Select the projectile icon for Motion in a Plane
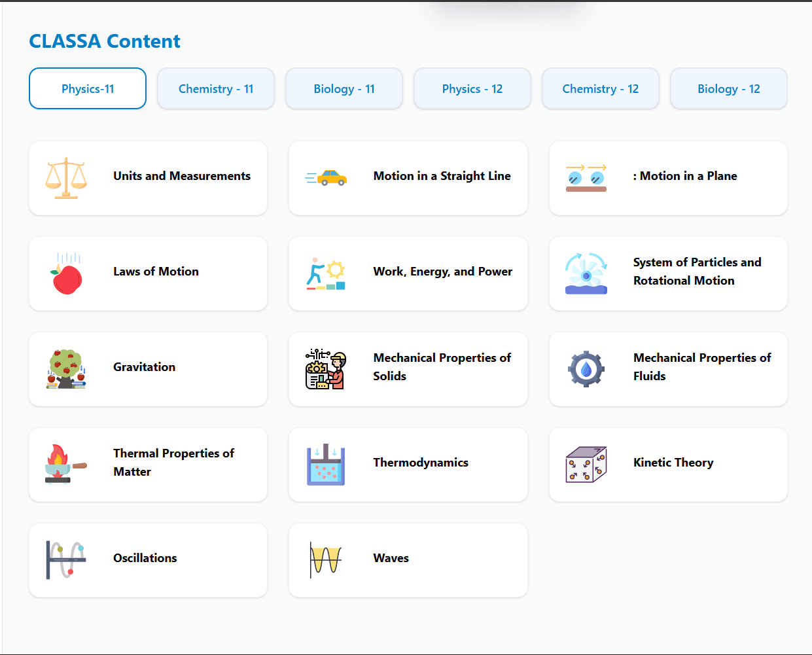Screen dimensions: 812x655 [x=586, y=177]
